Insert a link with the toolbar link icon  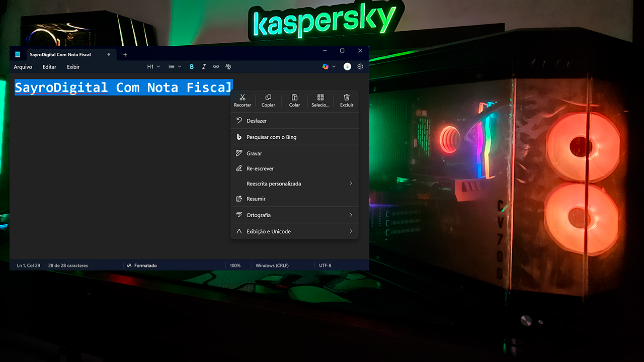coord(216,67)
